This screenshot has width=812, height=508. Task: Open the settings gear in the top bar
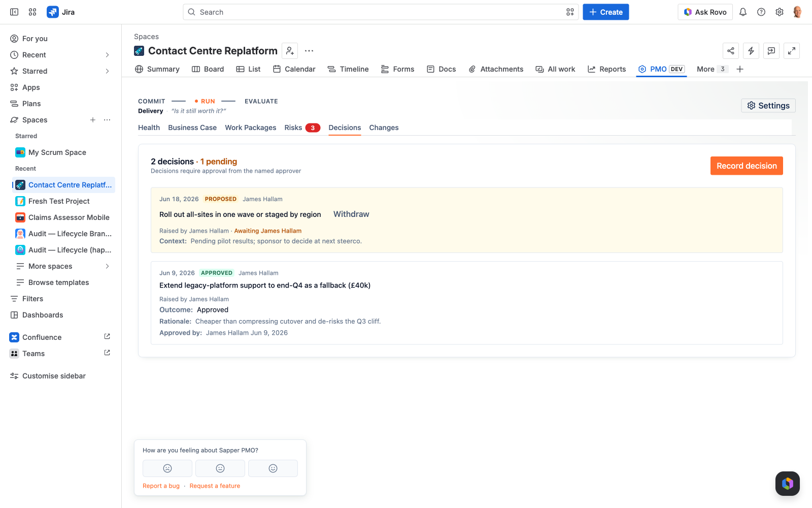[x=780, y=12]
